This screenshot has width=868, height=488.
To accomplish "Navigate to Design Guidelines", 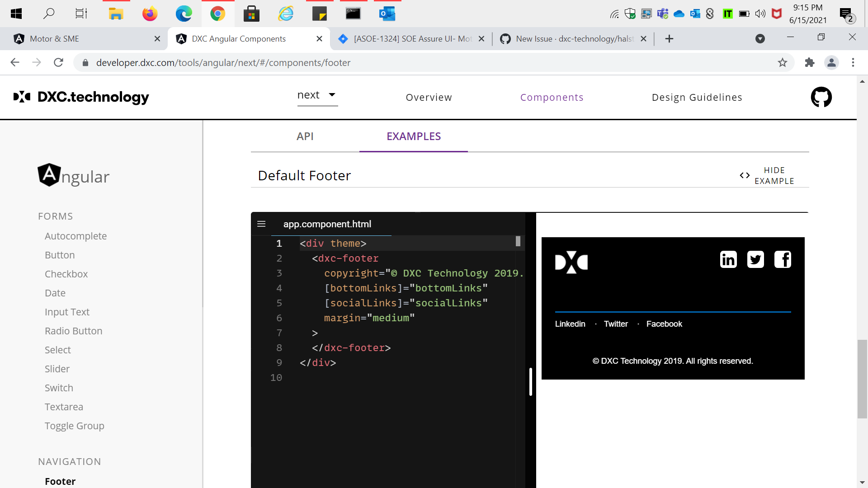I will coord(697,97).
